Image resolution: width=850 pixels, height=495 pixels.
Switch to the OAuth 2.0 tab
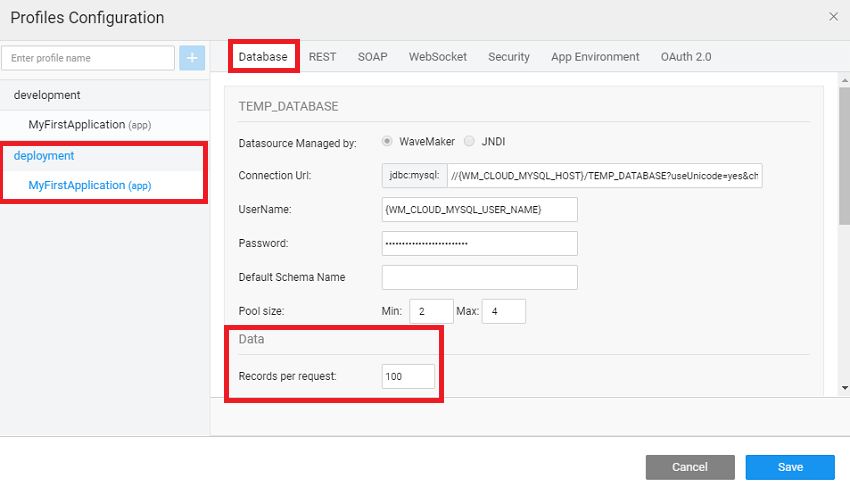coord(686,57)
